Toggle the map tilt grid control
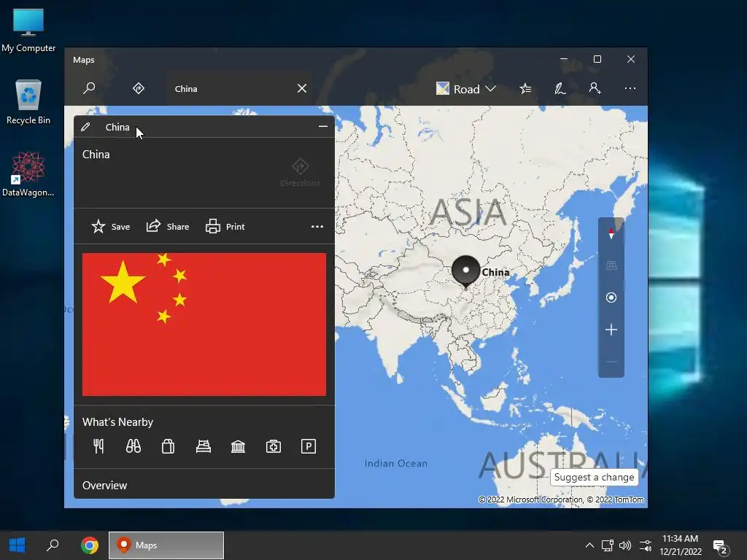747x560 pixels. pyautogui.click(x=611, y=265)
